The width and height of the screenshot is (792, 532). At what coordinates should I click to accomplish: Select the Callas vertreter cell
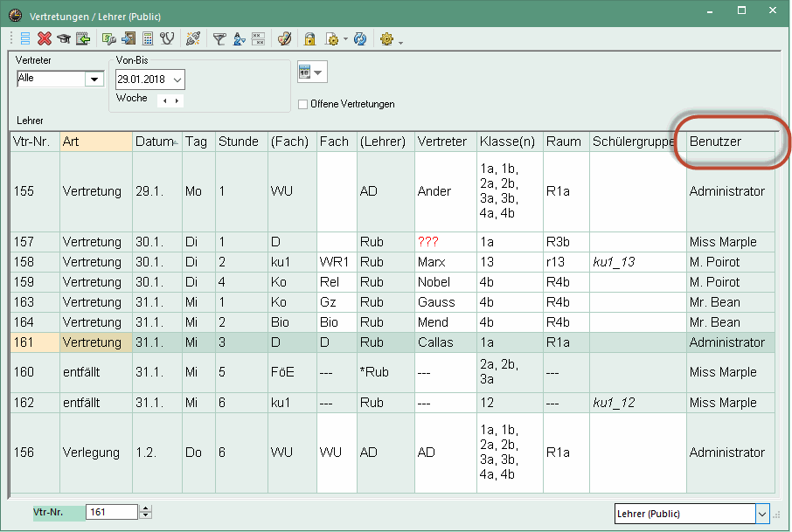click(x=446, y=342)
